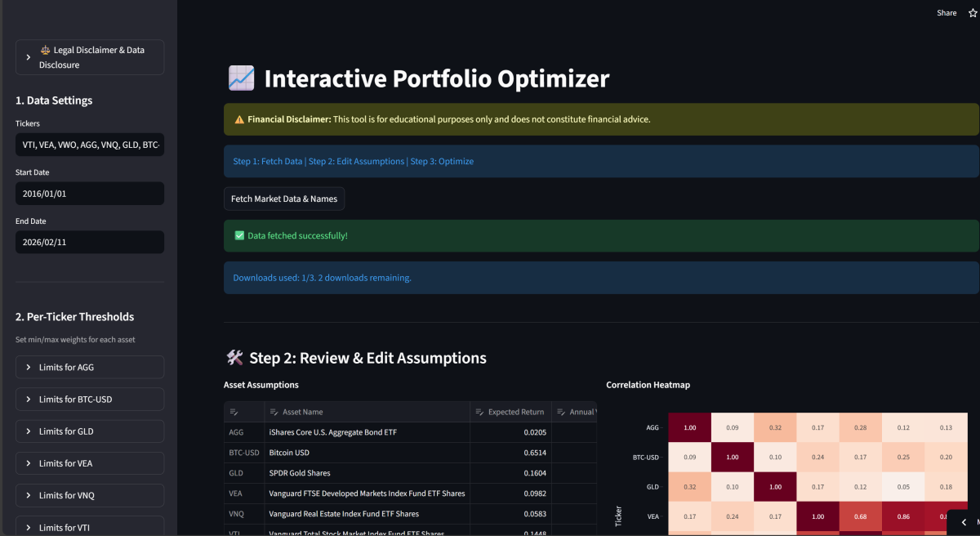
Task: Click the edit icon in Asset Name header
Action: pos(272,412)
